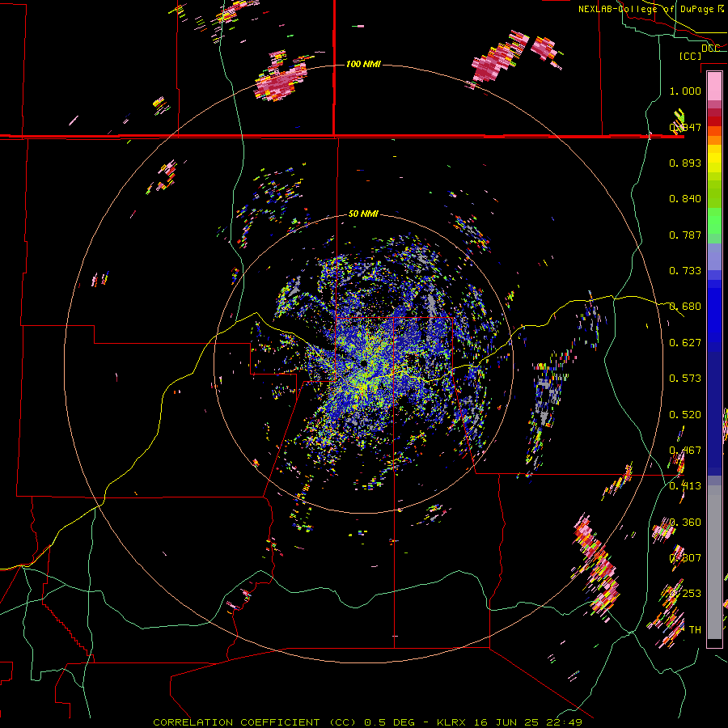Screen dimensions: 728x728
Task: Select the 0.360 scale label
Action: [685, 523]
